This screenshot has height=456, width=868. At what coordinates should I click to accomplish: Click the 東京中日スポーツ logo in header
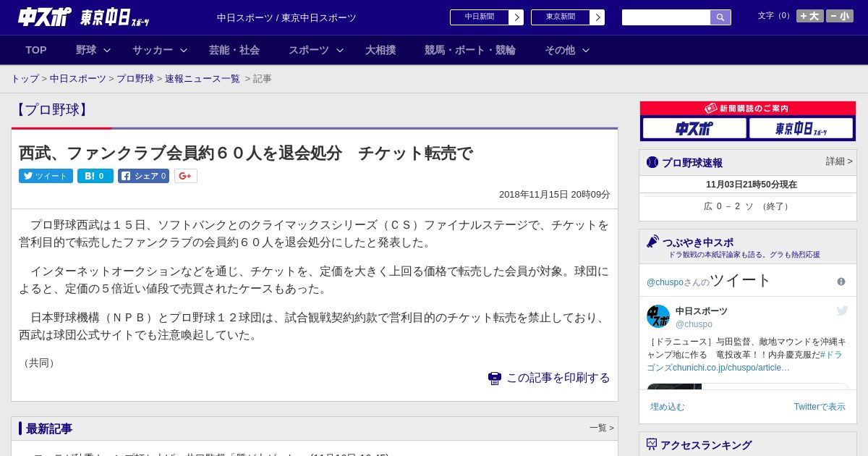(115, 17)
